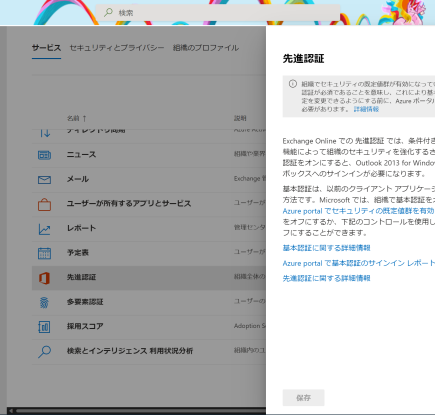The image size is (435, 415).
Task: Select the 先進認証 service row
Action: click(149, 278)
